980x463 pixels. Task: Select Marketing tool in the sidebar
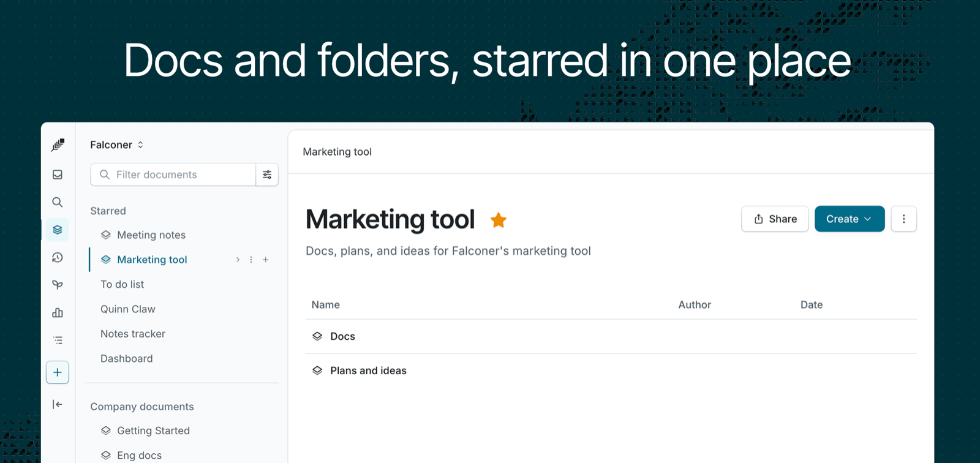(x=152, y=260)
